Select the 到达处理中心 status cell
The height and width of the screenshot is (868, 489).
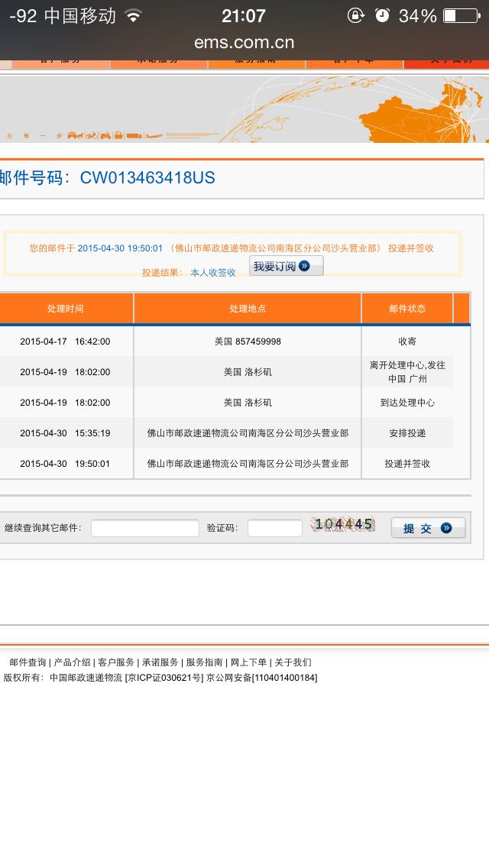407,403
